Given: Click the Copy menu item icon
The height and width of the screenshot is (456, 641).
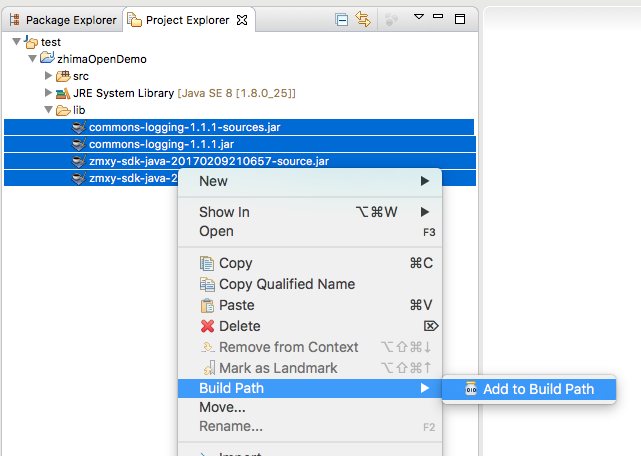Looking at the screenshot, I should pyautogui.click(x=207, y=263).
